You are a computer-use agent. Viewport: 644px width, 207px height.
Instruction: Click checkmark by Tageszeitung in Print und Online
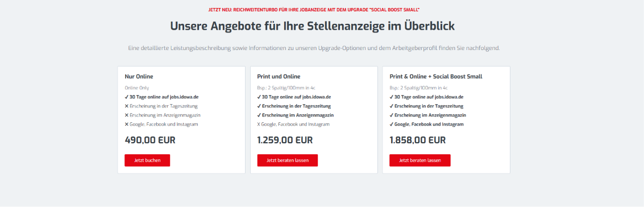click(x=259, y=106)
